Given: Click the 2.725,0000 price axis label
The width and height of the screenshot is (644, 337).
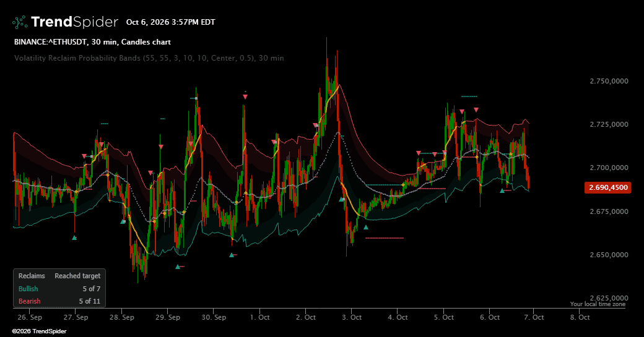Looking at the screenshot, I should 609,124.
